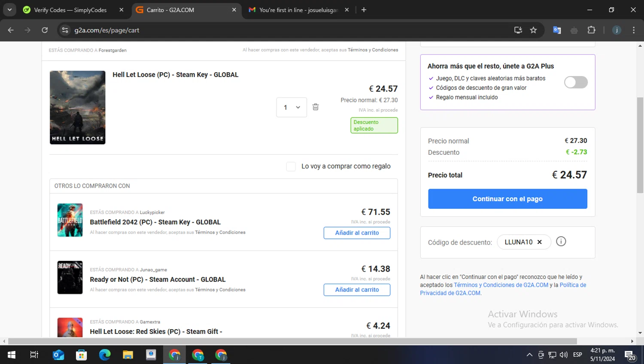Open Outlook from taskbar
This screenshot has width=644, height=364.
tap(58, 355)
